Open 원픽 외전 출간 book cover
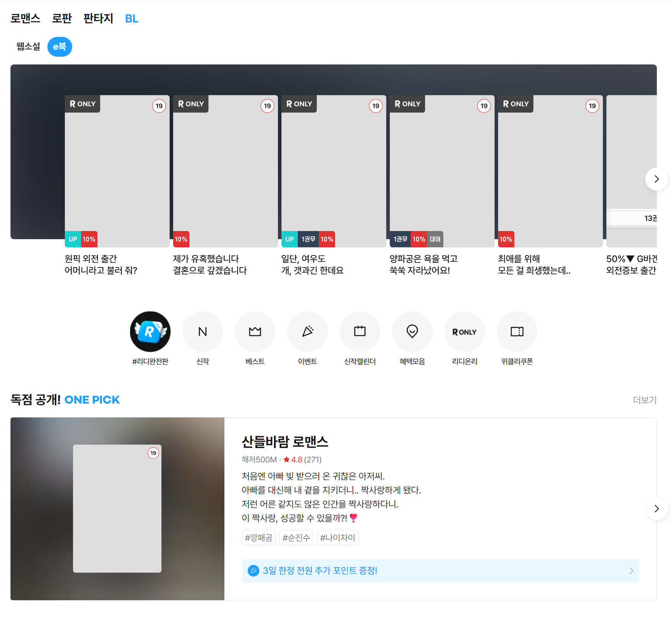Viewport: 672px width, 629px height. 117,171
